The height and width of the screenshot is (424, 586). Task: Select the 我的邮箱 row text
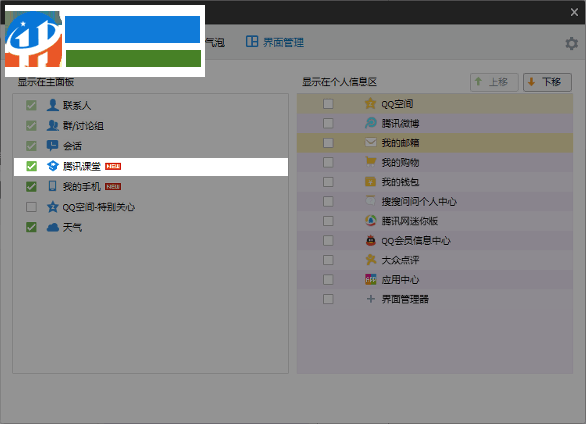tap(400, 143)
